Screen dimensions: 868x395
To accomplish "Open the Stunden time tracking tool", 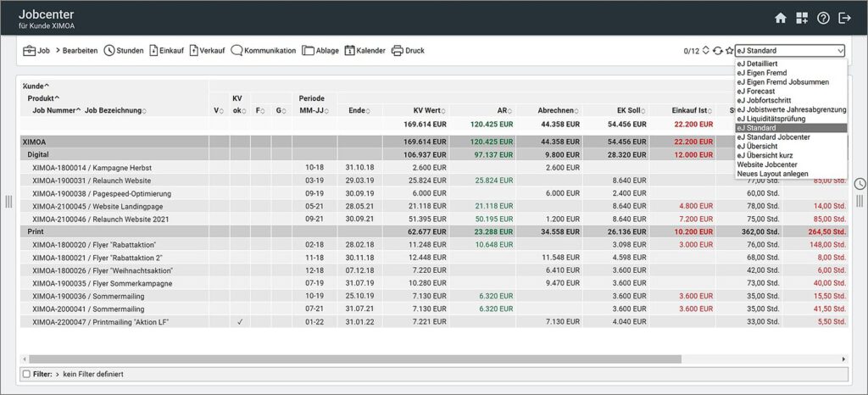I will (123, 51).
